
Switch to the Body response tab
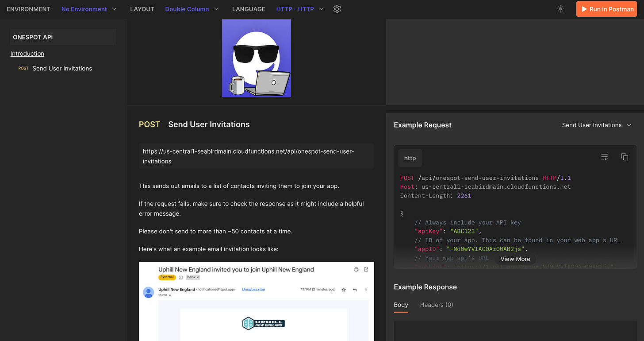401,305
